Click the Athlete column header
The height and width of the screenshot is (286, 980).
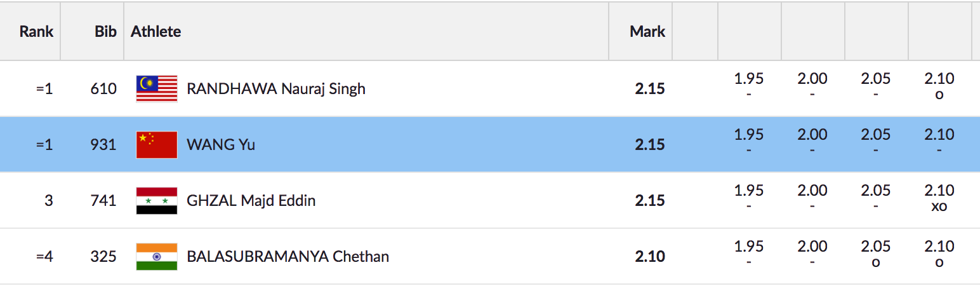(x=156, y=31)
